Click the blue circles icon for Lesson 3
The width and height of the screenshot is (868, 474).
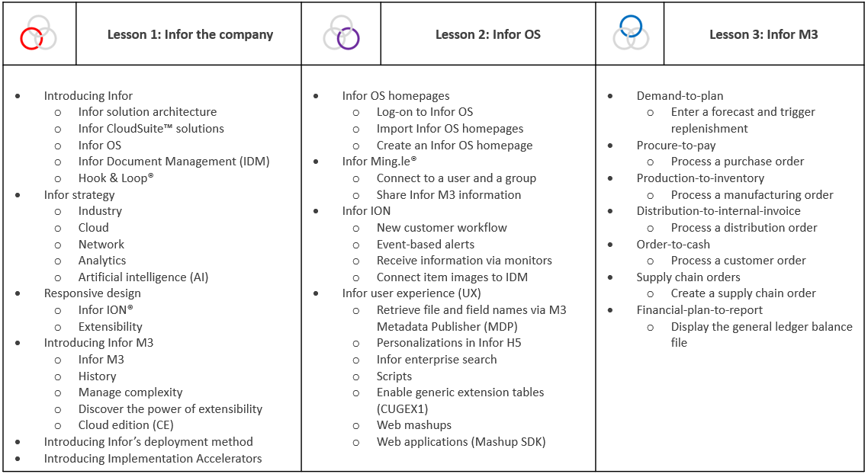[x=631, y=33]
